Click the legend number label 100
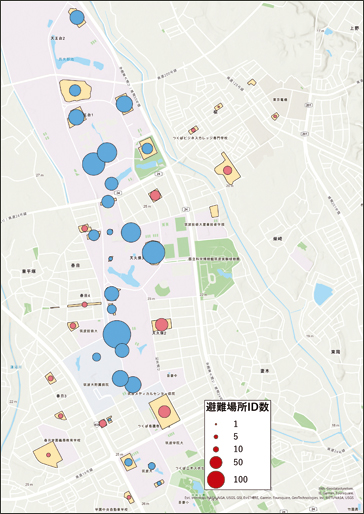The width and height of the screenshot is (364, 514). (x=240, y=479)
